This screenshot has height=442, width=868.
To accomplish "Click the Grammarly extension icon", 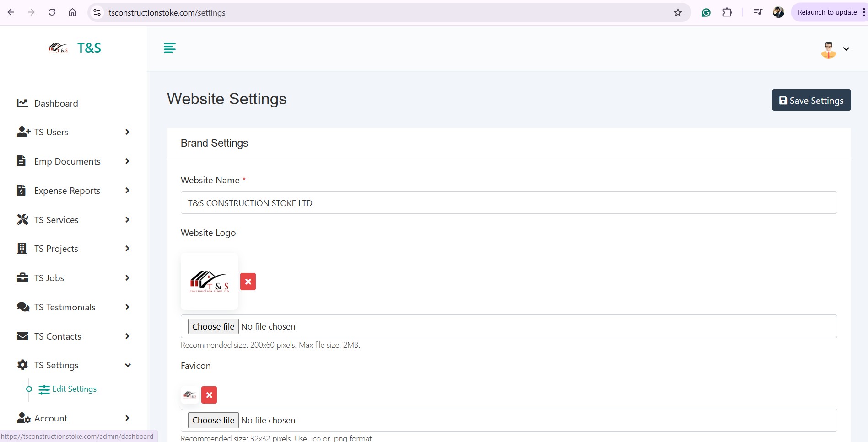I will [706, 12].
